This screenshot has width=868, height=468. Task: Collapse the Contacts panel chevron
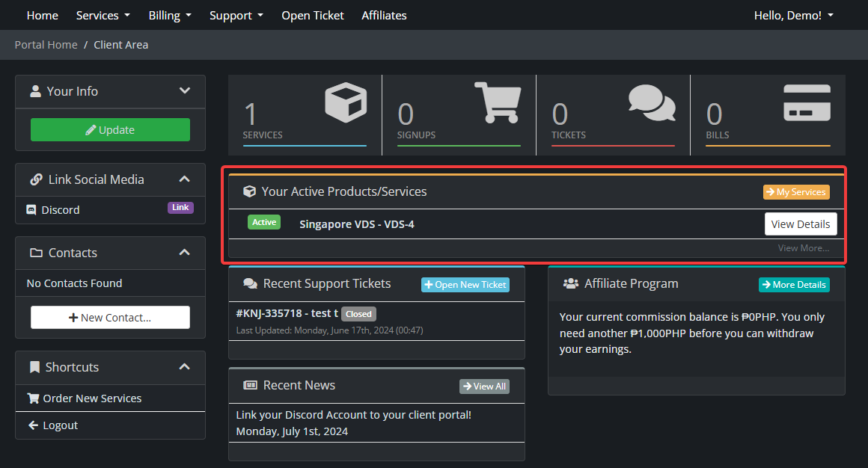click(185, 253)
